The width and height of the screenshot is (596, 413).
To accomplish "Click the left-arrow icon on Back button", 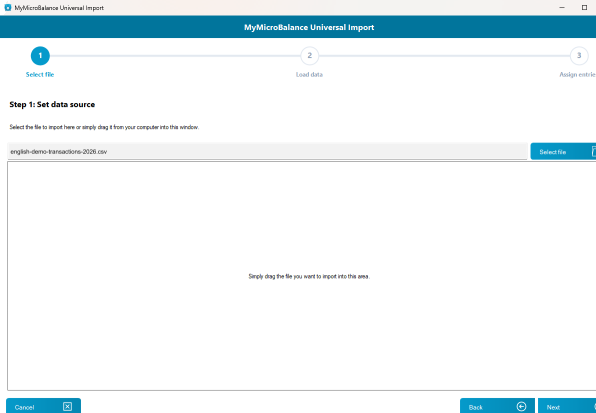I will click(x=522, y=407).
